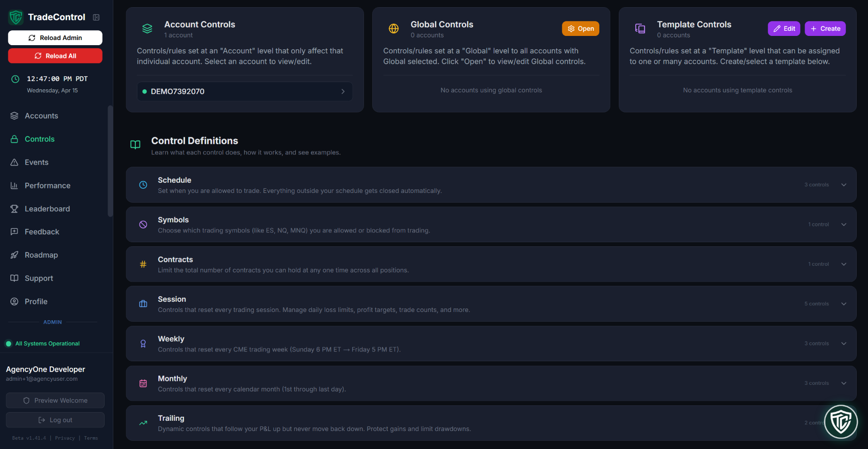Click the AgencyOne Developer user name
The image size is (868, 449).
[46, 369]
